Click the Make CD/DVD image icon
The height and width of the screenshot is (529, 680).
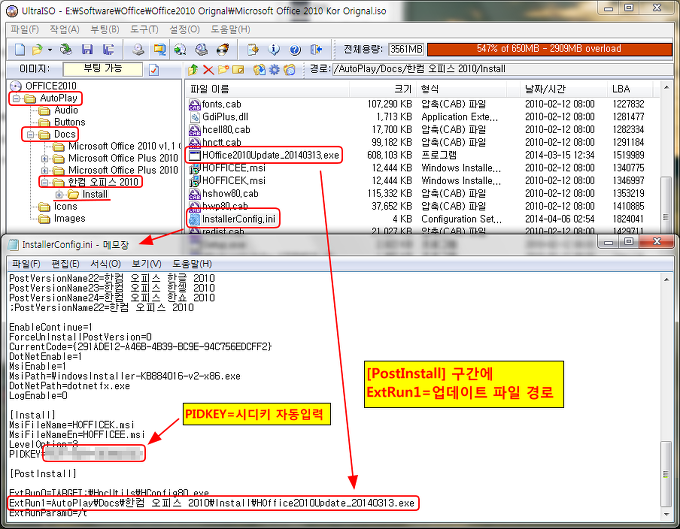click(x=138, y=49)
